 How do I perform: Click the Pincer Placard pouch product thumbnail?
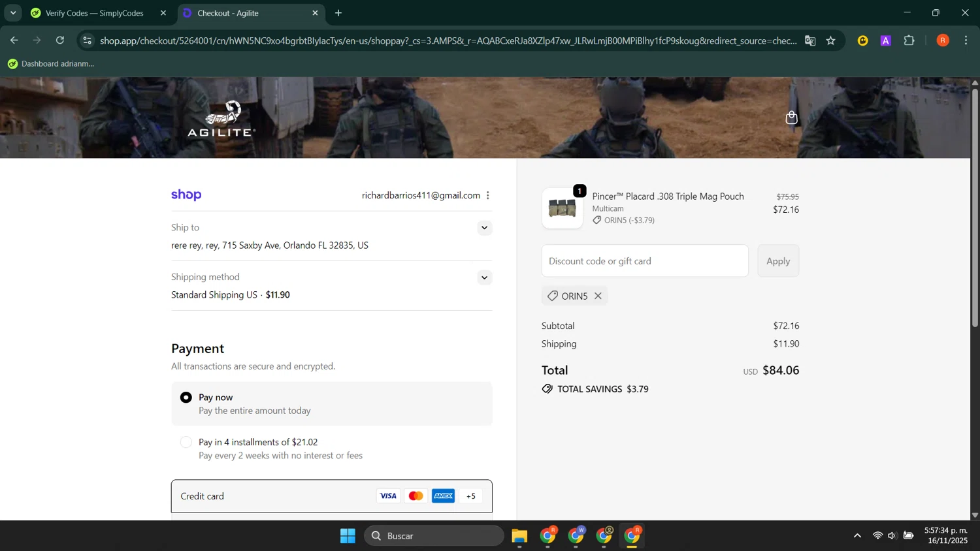point(563,208)
